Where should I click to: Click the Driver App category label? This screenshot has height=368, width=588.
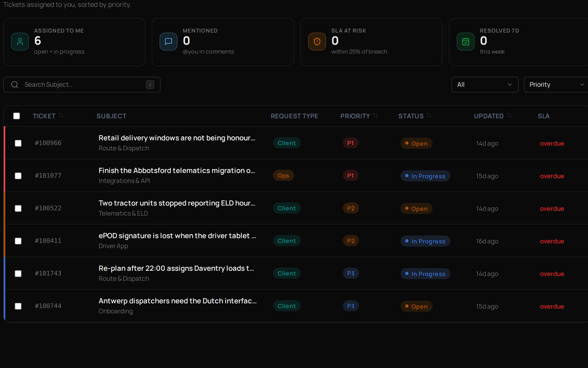113,246
